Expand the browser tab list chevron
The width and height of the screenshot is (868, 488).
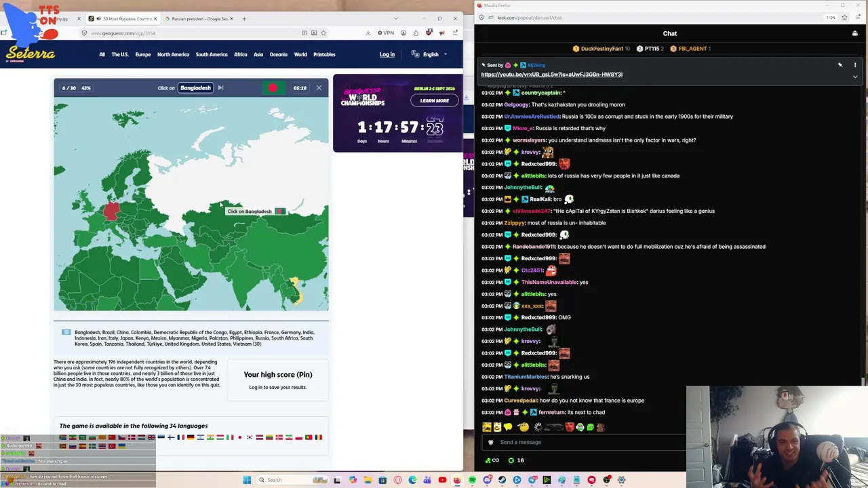pos(396,18)
